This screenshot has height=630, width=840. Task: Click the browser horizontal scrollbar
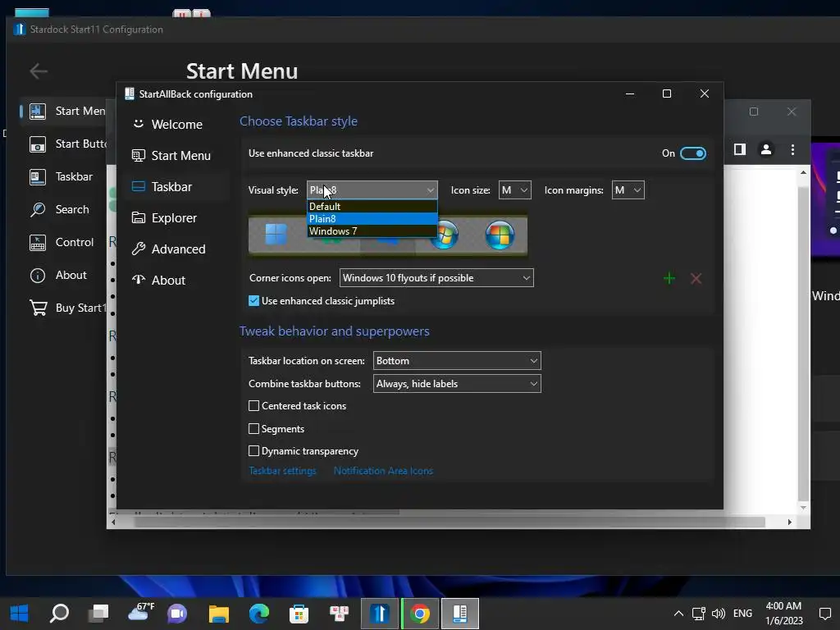tap(449, 522)
